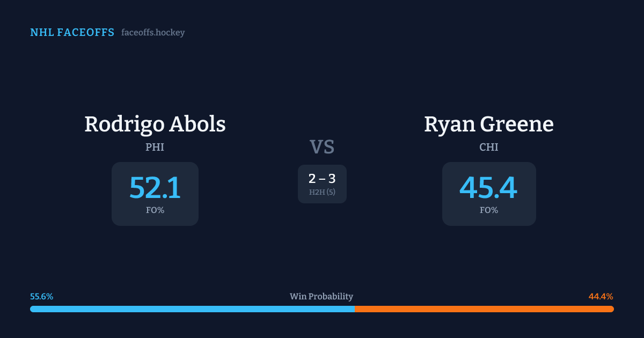This screenshot has height=338, width=644.
Task: Click the Win Probability label
Action: [321, 296]
